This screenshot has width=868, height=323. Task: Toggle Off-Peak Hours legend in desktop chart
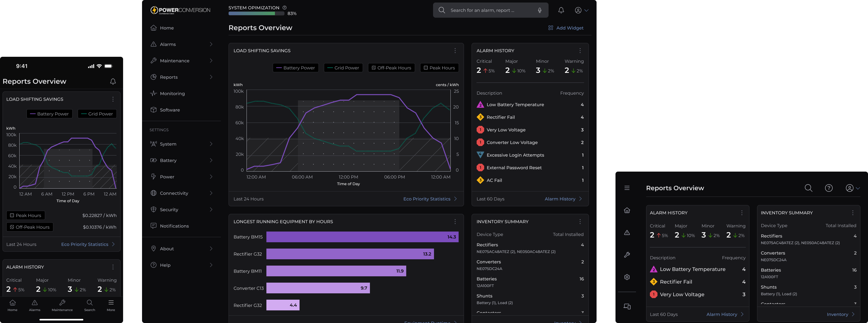(x=391, y=68)
